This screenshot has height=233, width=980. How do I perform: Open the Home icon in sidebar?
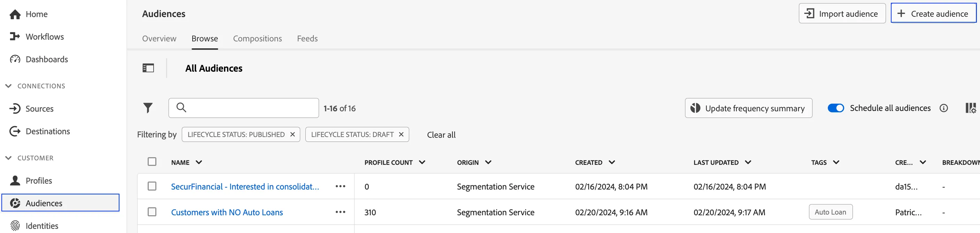pos(15,15)
